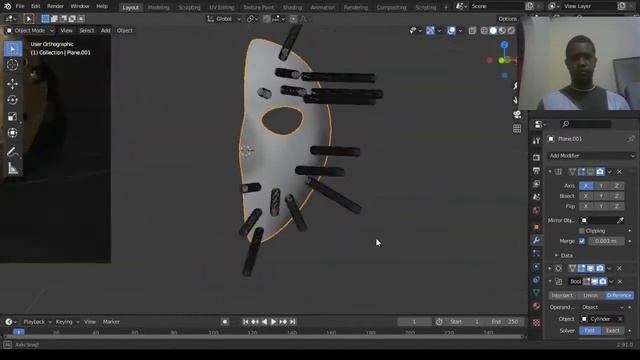Open the Texture properties tab
This screenshot has width=640, height=360.
click(536, 323)
